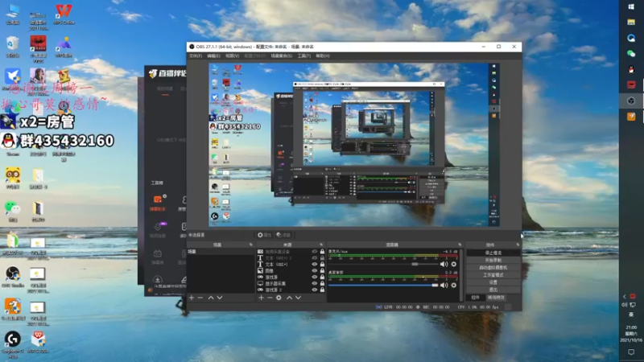644x362 pixels.
Task: Remove the selected source with minus icon
Action: pos(270,298)
